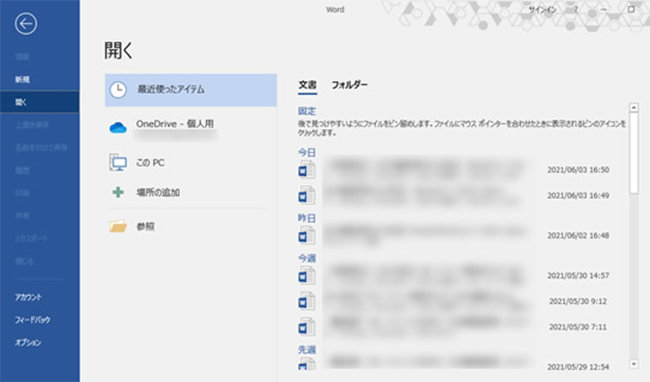
Task: Click the サインイン link
Action: pos(542,10)
